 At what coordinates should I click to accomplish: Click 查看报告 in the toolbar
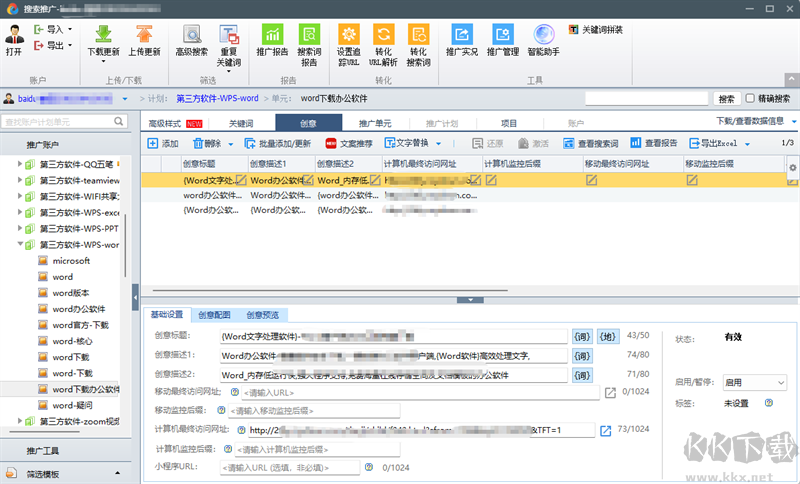tap(654, 143)
